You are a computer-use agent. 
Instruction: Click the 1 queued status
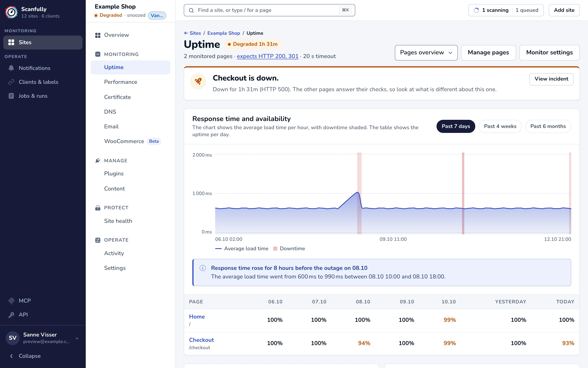pos(527,10)
